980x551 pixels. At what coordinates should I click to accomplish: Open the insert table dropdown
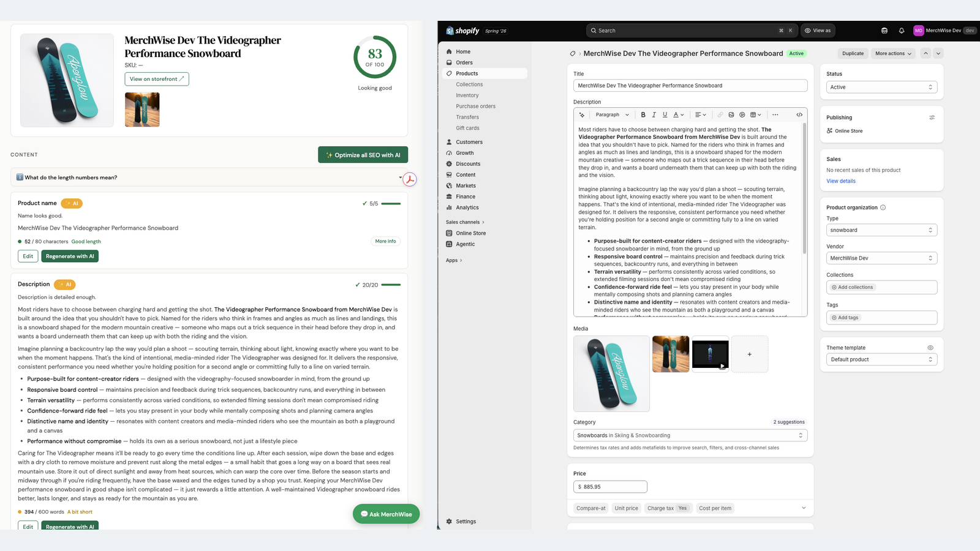pos(756,115)
